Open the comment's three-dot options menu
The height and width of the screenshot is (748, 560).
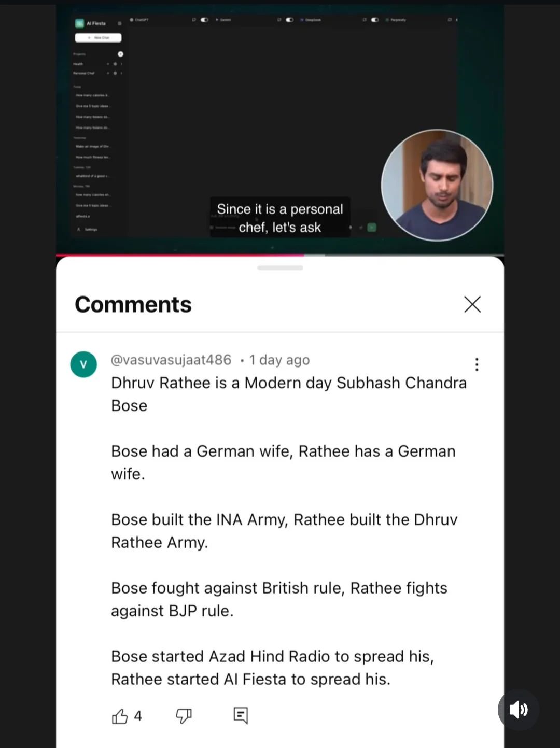pos(477,364)
